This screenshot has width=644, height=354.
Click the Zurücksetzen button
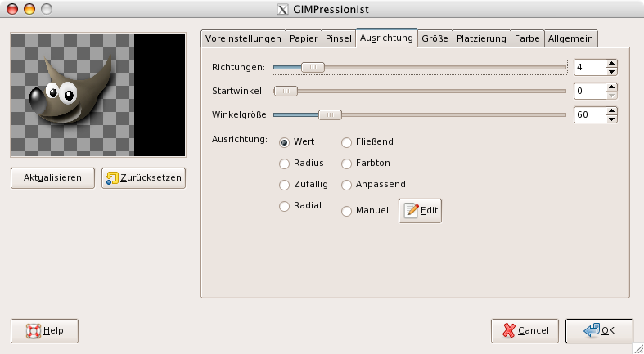tap(144, 178)
